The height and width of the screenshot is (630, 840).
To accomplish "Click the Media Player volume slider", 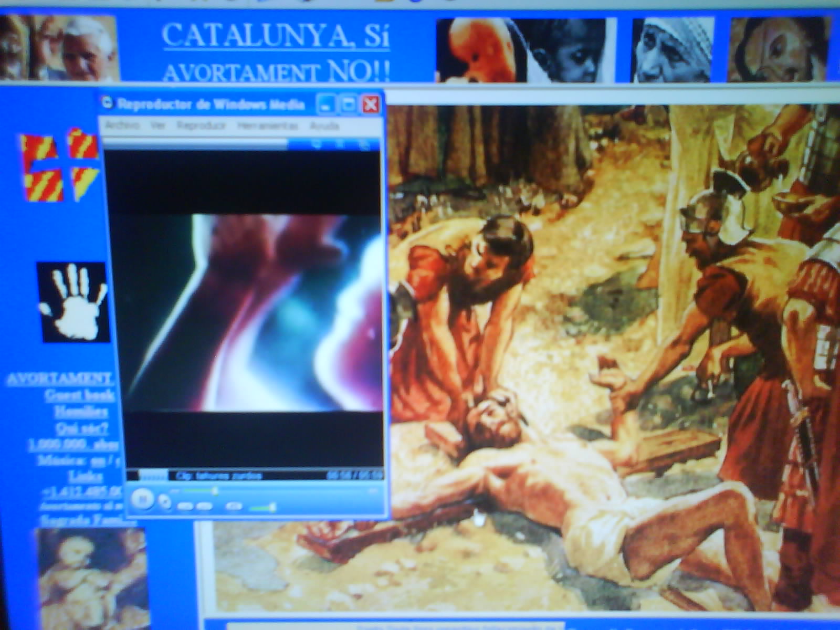I will (263, 508).
